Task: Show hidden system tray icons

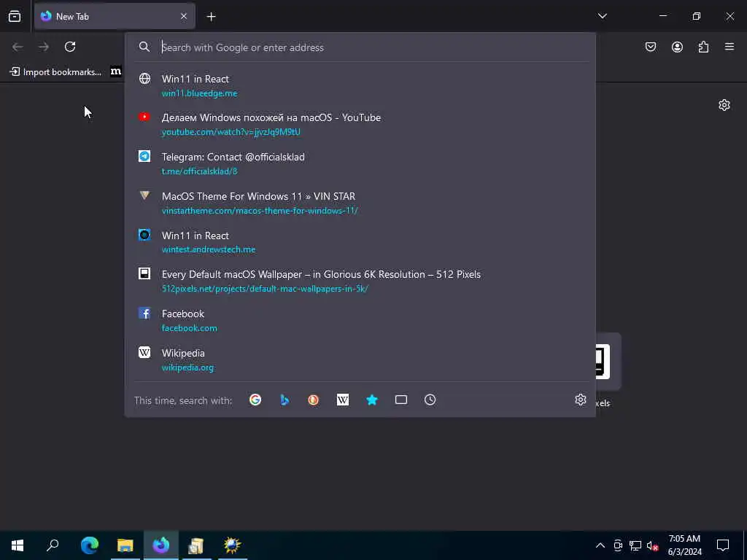Action: pos(600,545)
